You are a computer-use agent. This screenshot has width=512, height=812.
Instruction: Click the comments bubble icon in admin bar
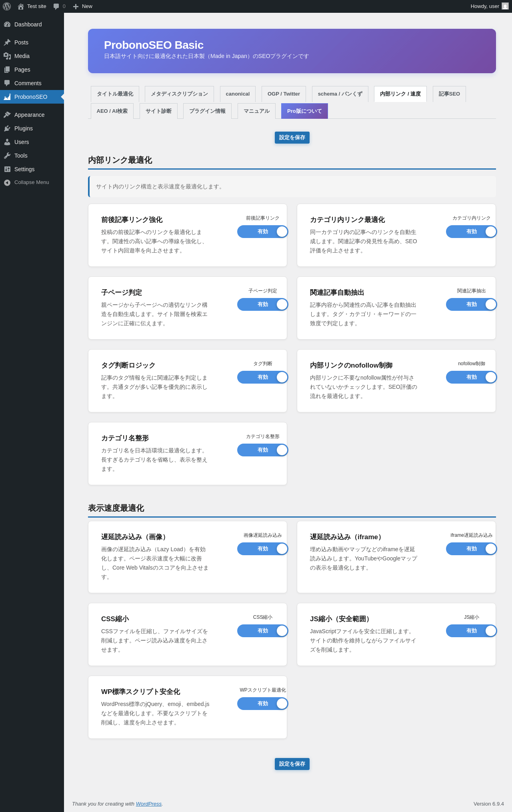pos(56,6)
